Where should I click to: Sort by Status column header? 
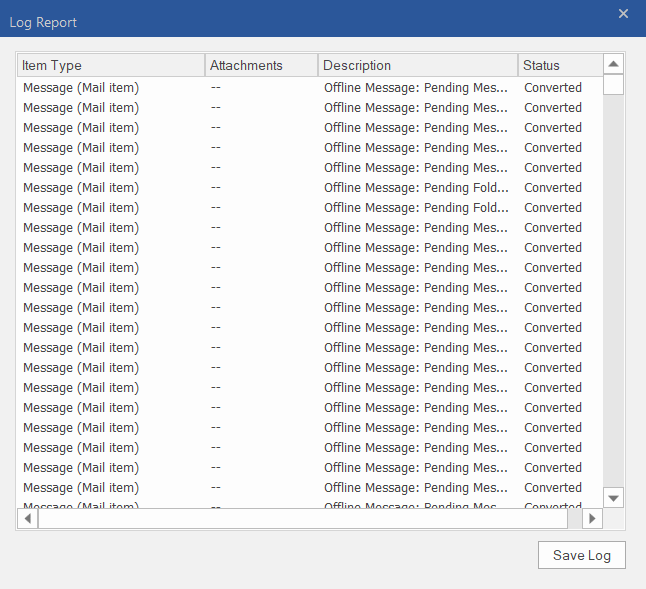coord(560,65)
